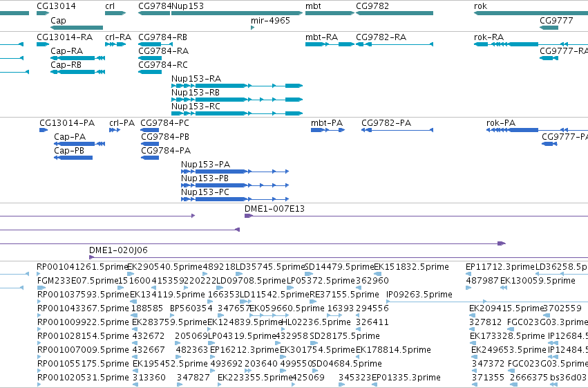Click transcript Nup153-RB
This screenshot has height=388, width=588.
[x=196, y=93]
